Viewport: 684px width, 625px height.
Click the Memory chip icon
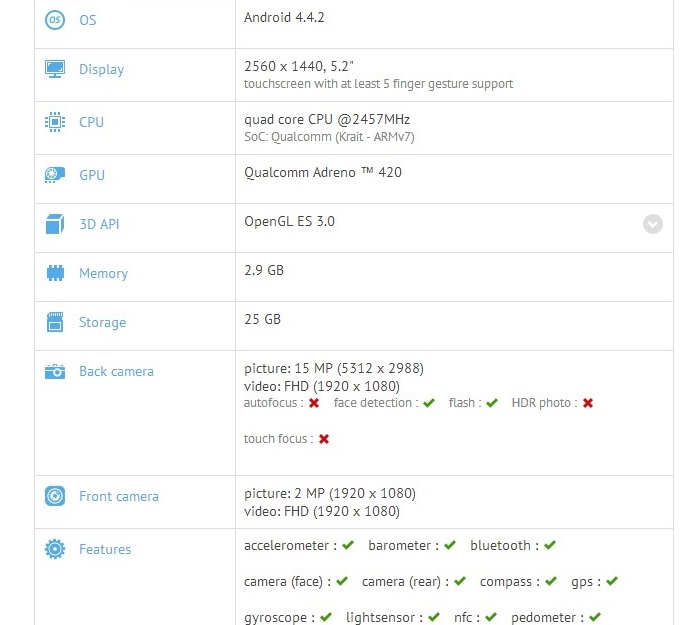coord(55,273)
